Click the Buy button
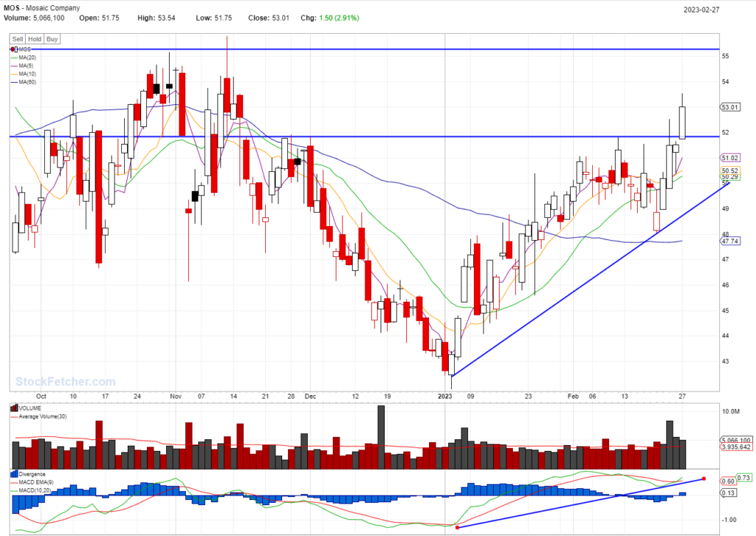The height and width of the screenshot is (536, 756). 52,39
